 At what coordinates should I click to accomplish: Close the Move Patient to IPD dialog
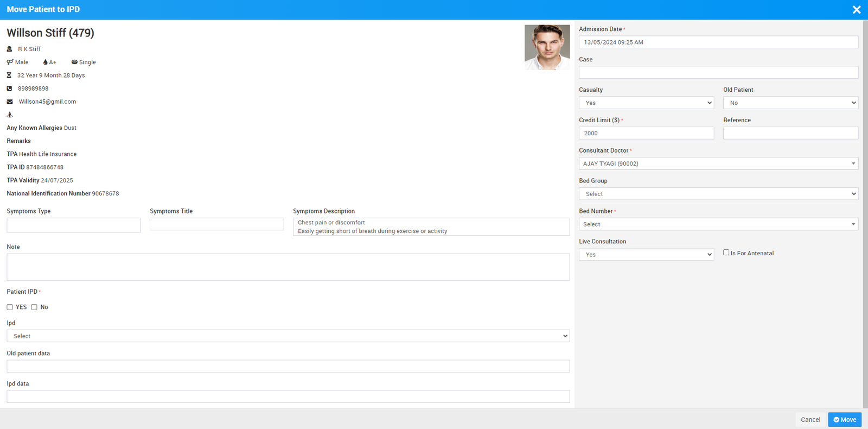[x=857, y=10]
